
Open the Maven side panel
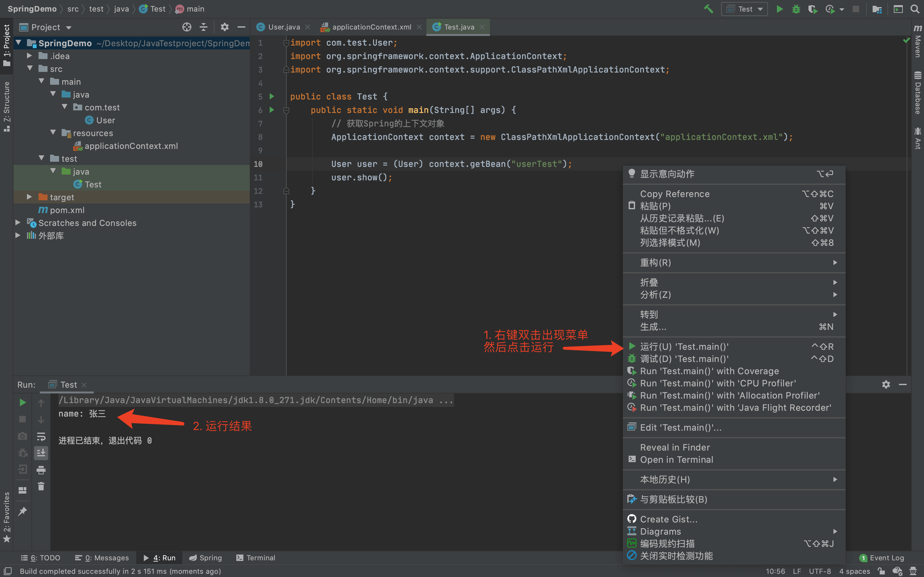[x=918, y=41]
